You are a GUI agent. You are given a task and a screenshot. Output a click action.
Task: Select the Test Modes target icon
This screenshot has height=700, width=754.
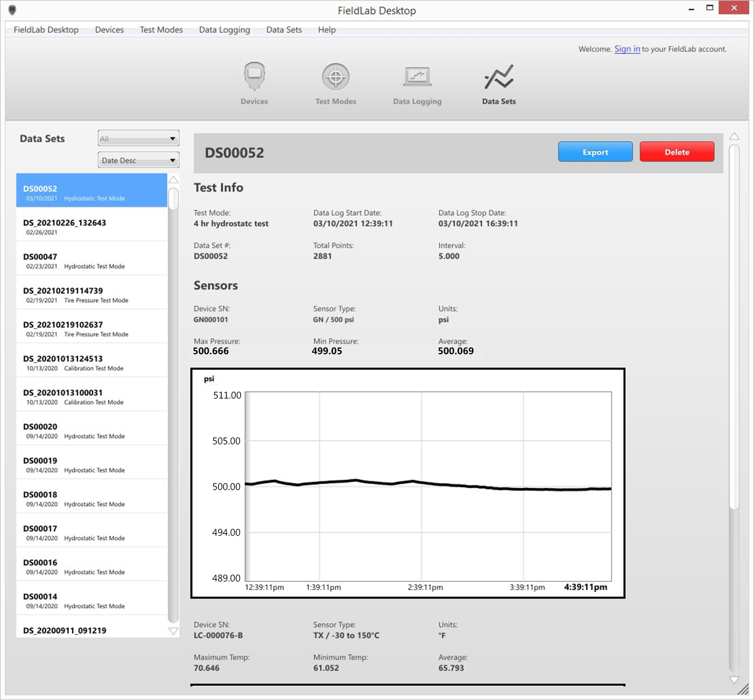(x=335, y=77)
